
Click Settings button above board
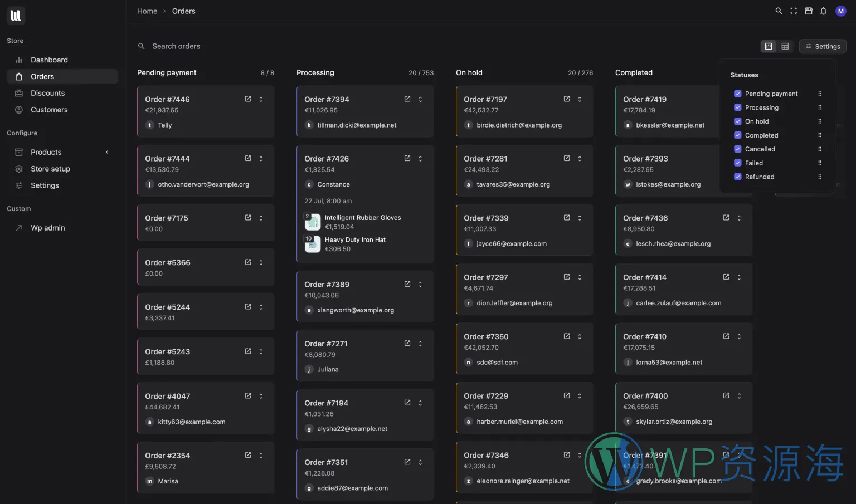[x=823, y=46]
